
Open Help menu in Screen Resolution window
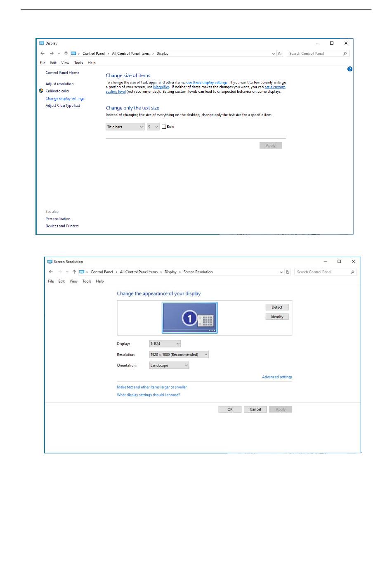[x=100, y=281]
